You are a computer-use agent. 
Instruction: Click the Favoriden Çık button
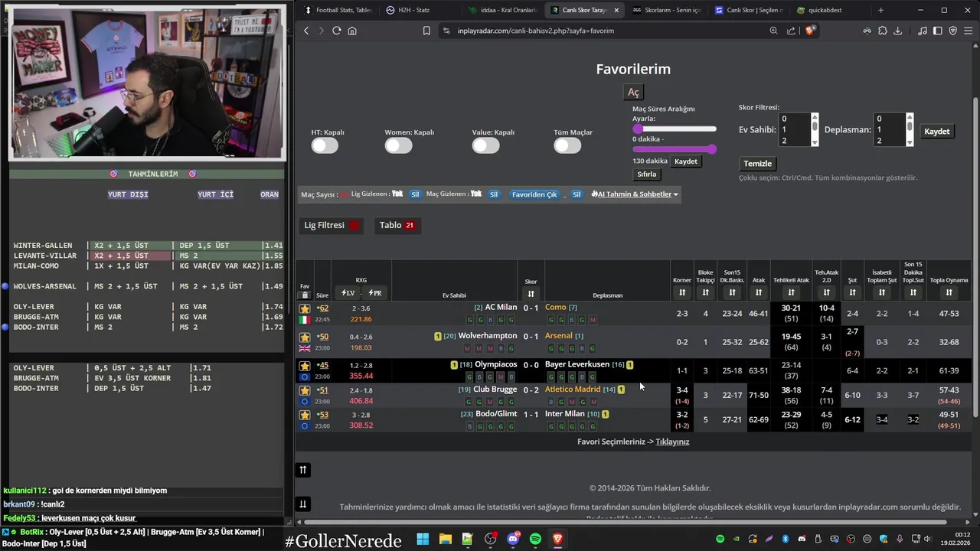tap(534, 194)
